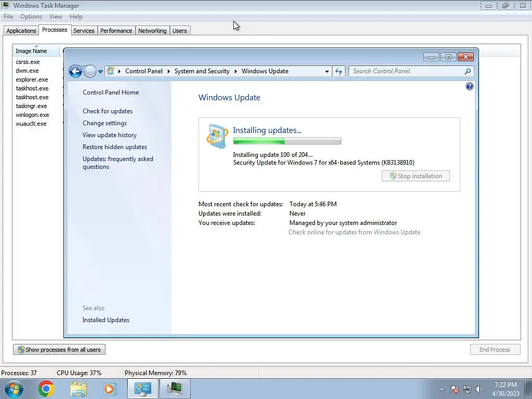Expand the chevron after System and Security
Screen dimensions: 532x399
(x=235, y=71)
